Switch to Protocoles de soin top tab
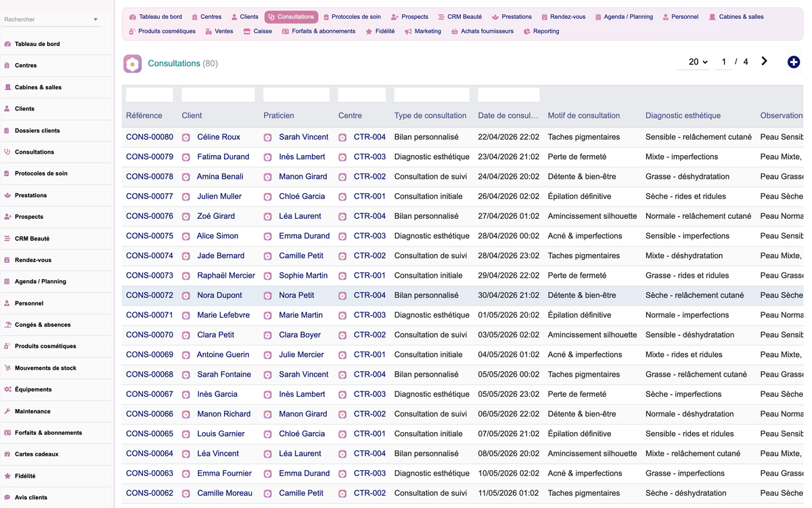Viewport: 812px width, 508px height. (x=352, y=17)
